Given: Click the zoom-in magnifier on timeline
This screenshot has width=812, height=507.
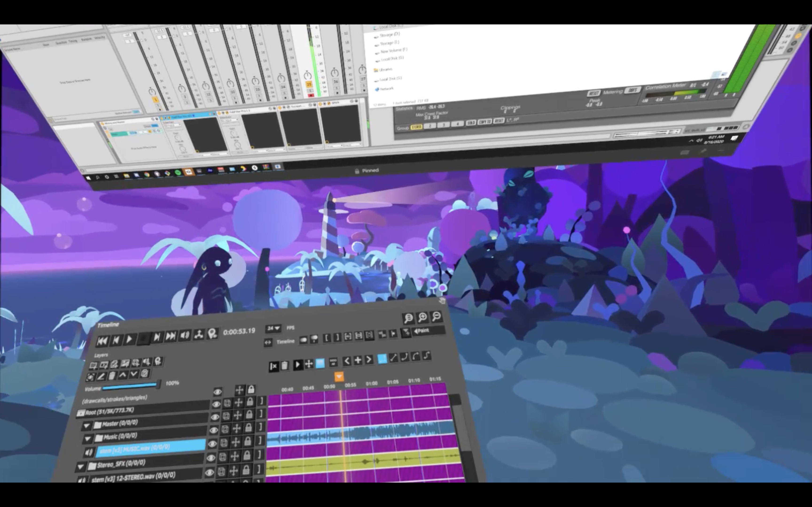Looking at the screenshot, I should [x=422, y=317].
